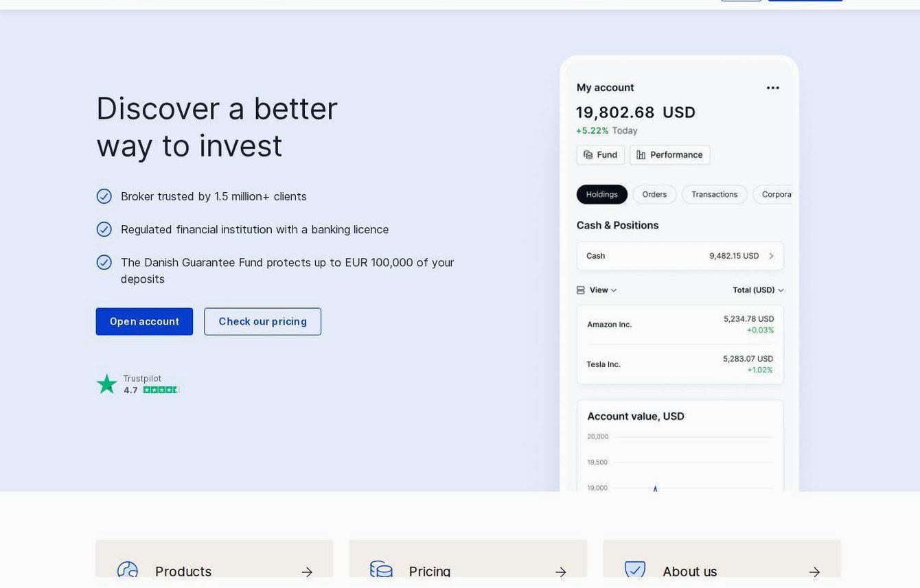Open the Total (USD) dropdown

(x=758, y=290)
